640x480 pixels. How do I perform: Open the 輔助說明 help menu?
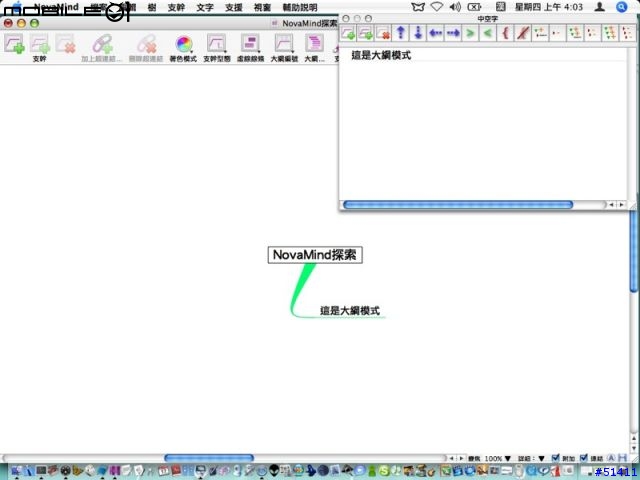[300, 7]
